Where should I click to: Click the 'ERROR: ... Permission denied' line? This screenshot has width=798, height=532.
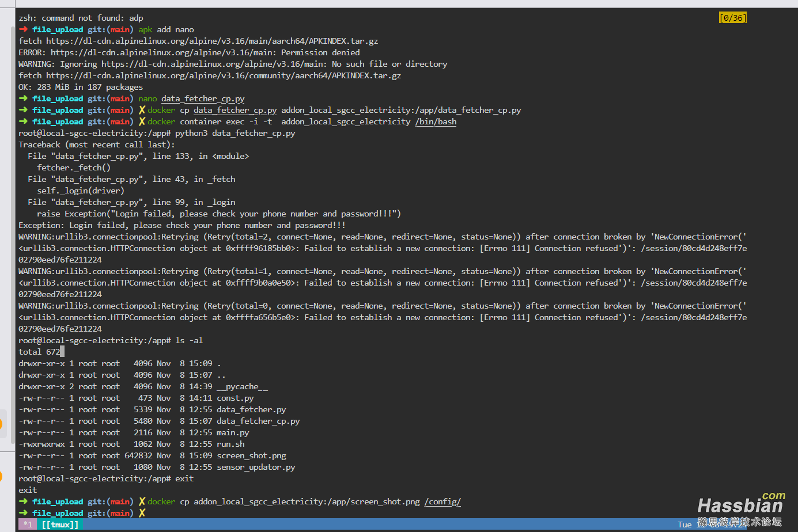(189, 52)
